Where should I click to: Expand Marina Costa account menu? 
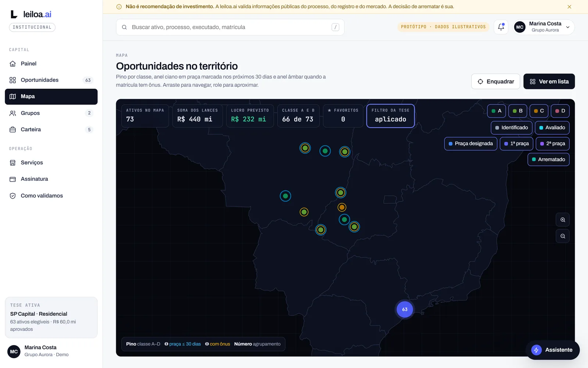(x=544, y=27)
